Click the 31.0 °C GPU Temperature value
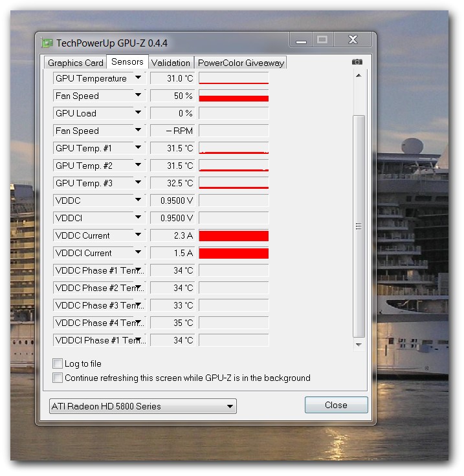Image resolution: width=464 pixels, height=476 pixels. click(173, 78)
